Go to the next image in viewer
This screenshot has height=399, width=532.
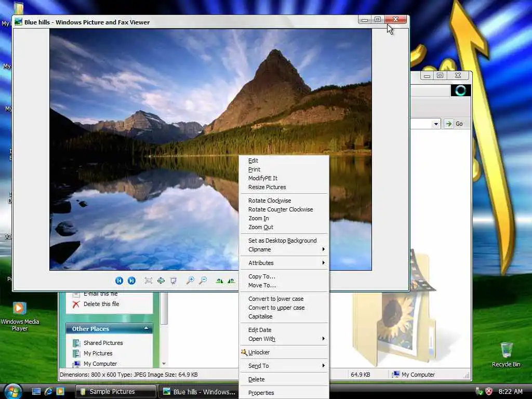point(131,281)
